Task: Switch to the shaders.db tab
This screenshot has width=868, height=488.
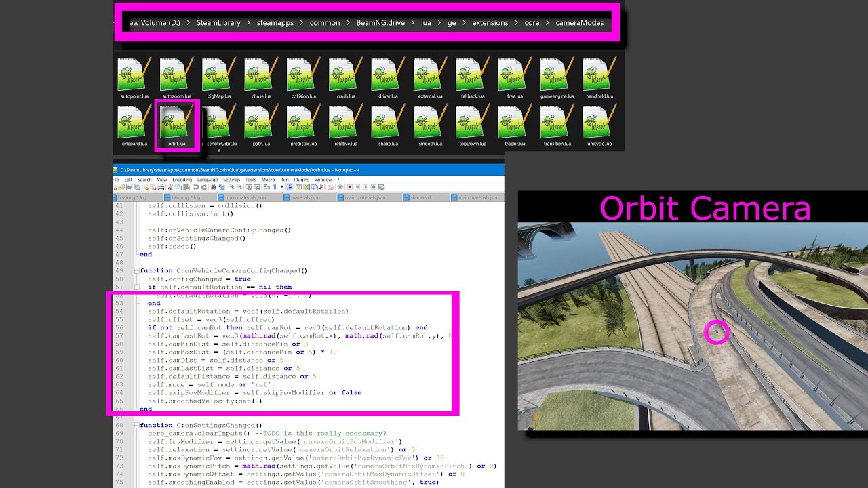Action: (x=427, y=197)
